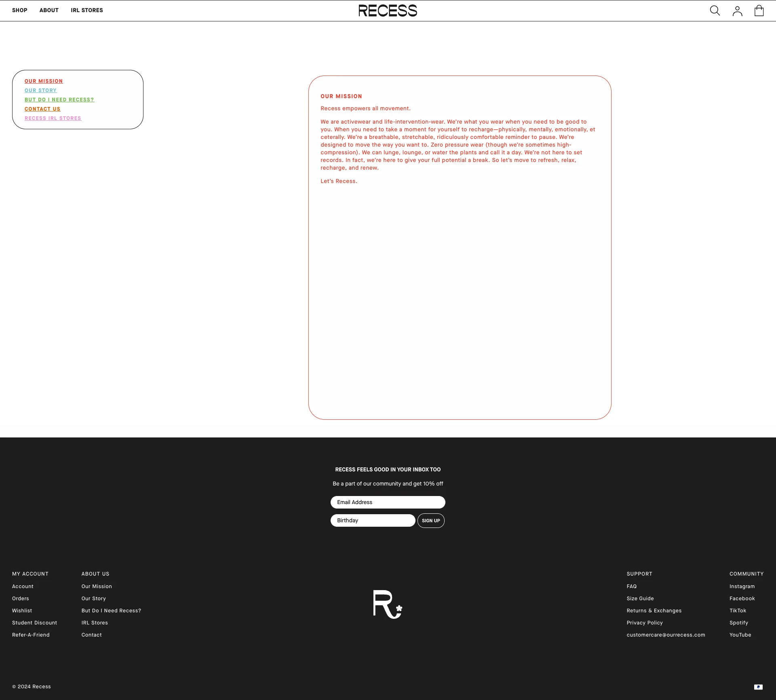776x700 pixels.
Task: Open RECESS IRL STORES sidebar link
Action: [53, 118]
